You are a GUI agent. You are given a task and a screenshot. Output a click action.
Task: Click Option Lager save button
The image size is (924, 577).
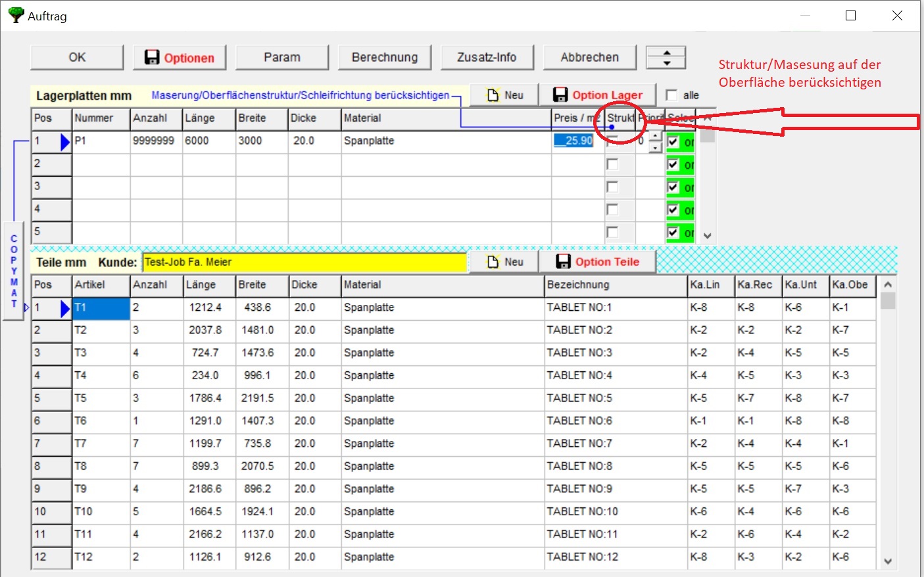click(x=597, y=95)
